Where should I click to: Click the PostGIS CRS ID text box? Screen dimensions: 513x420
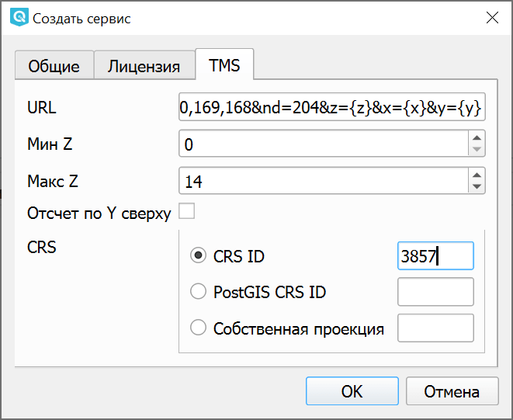(435, 292)
